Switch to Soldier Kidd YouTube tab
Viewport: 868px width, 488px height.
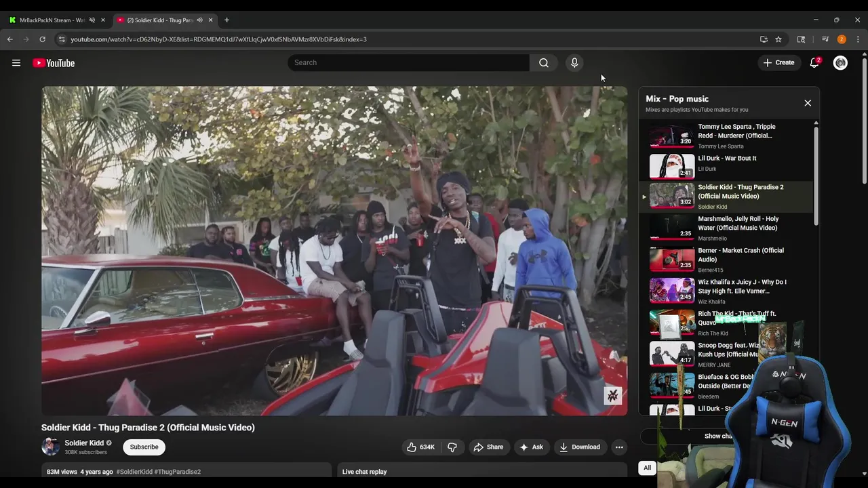click(x=159, y=20)
